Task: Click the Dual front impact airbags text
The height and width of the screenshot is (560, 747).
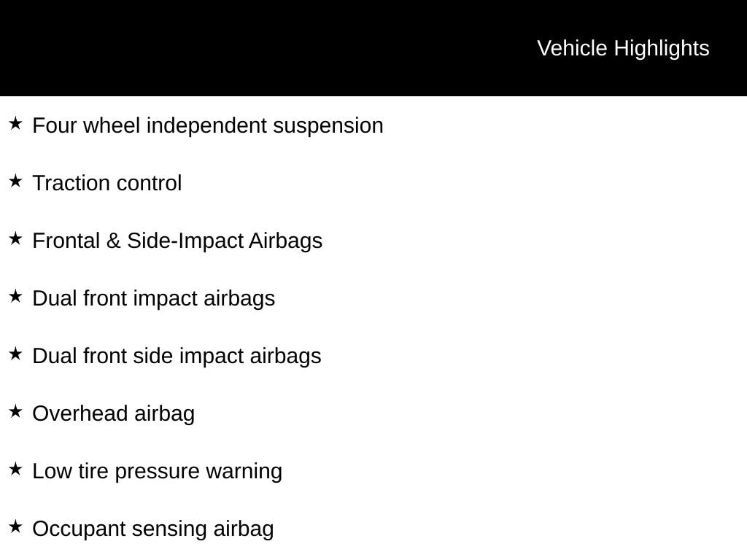Action: point(154,298)
